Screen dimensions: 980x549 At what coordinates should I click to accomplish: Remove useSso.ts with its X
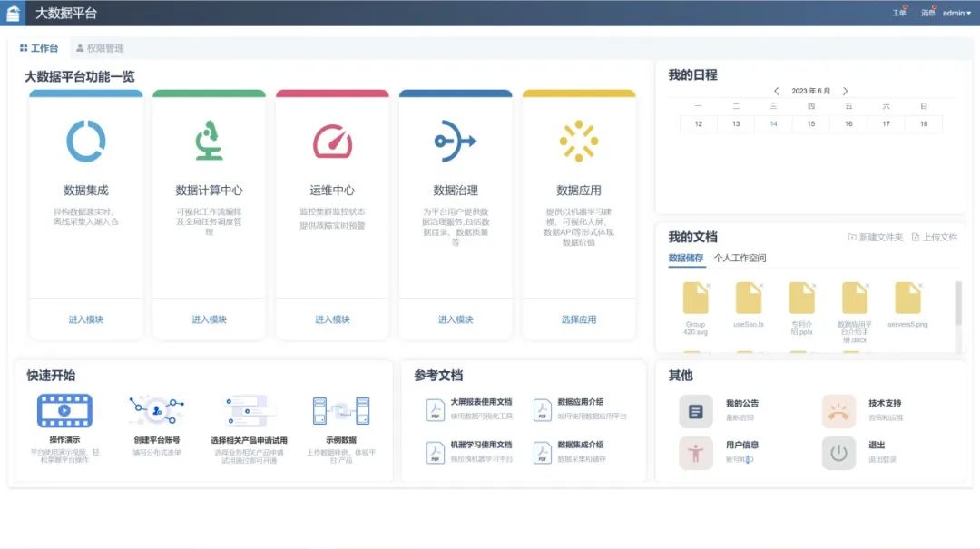(761, 285)
